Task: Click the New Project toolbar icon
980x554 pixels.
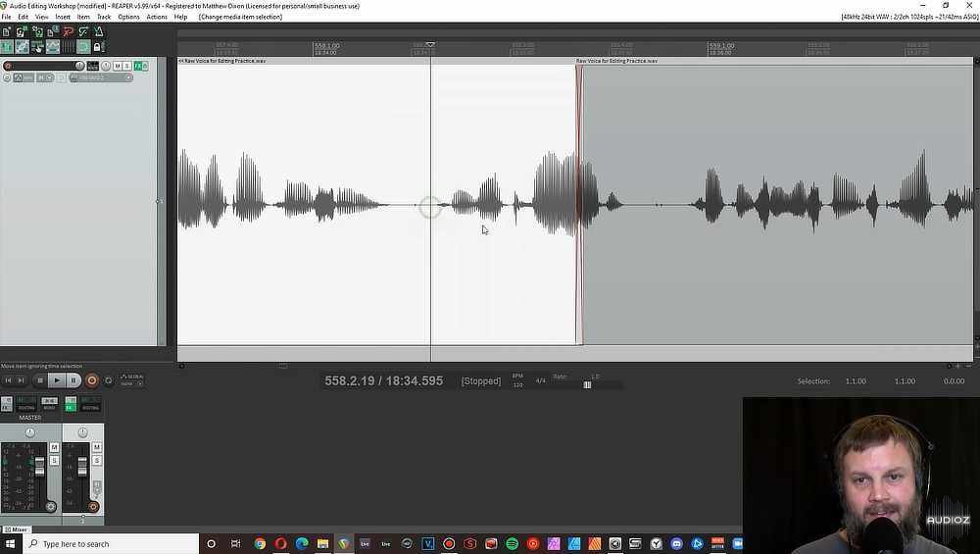Action: [6, 32]
